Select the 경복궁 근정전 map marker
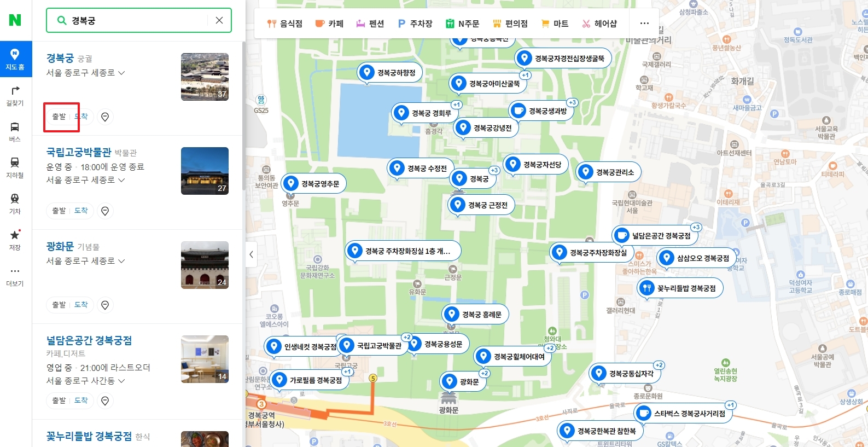Screen dimensions: 868x447 point(481,205)
